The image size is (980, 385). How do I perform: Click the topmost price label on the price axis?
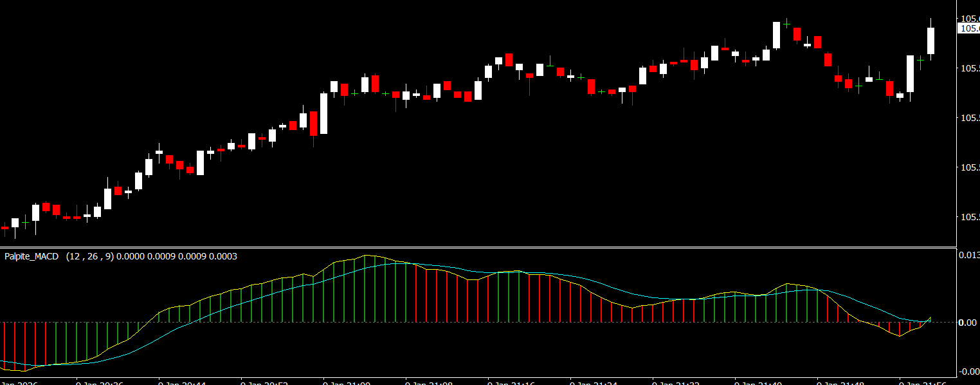[968, 18]
